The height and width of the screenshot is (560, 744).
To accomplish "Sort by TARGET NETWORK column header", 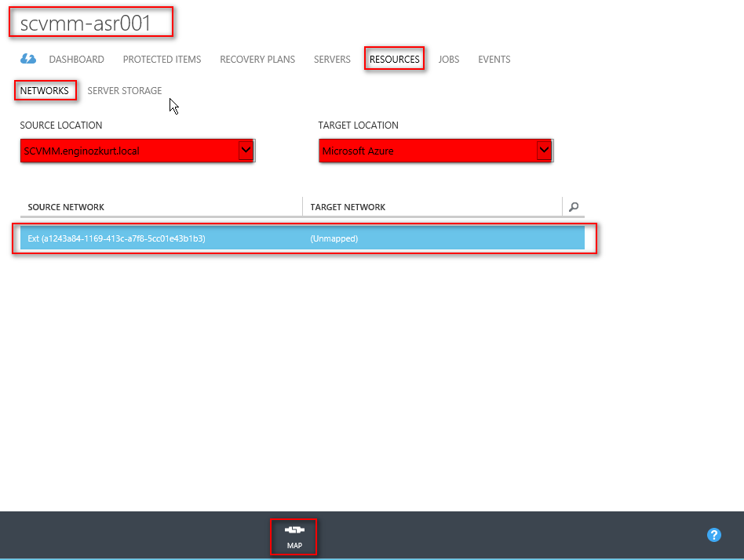I will tap(348, 207).
